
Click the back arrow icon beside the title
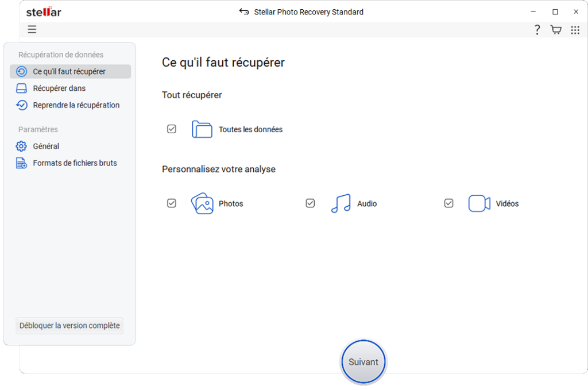pos(244,11)
